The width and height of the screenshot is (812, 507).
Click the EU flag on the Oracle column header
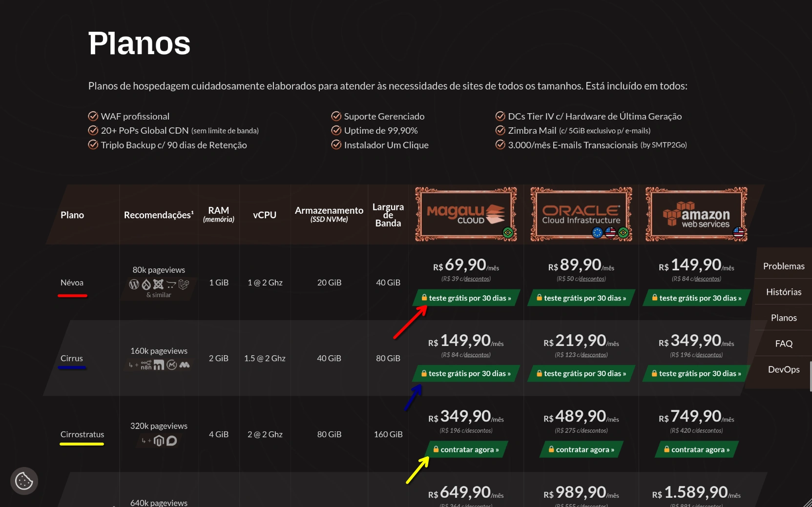pos(598,232)
